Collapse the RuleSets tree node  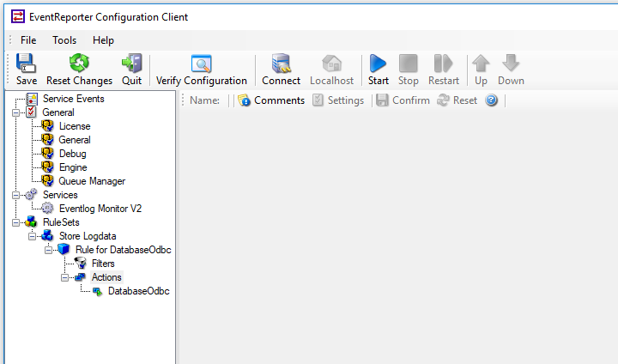15,223
